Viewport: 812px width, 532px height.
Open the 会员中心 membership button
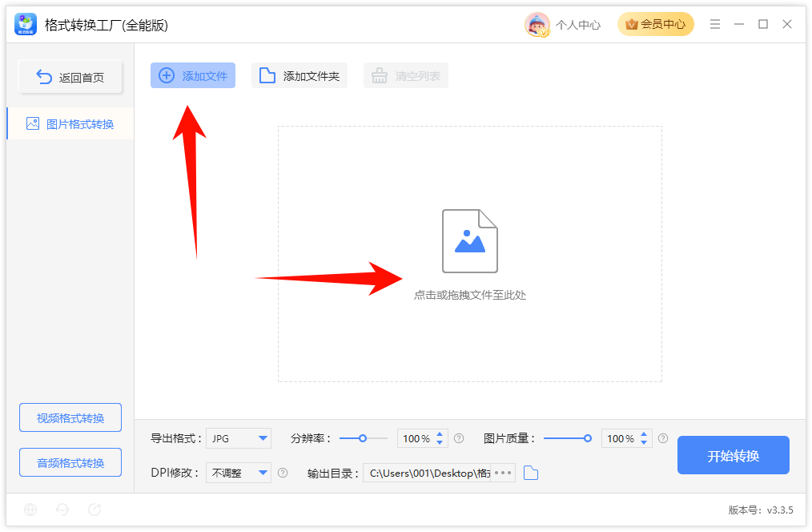656,24
